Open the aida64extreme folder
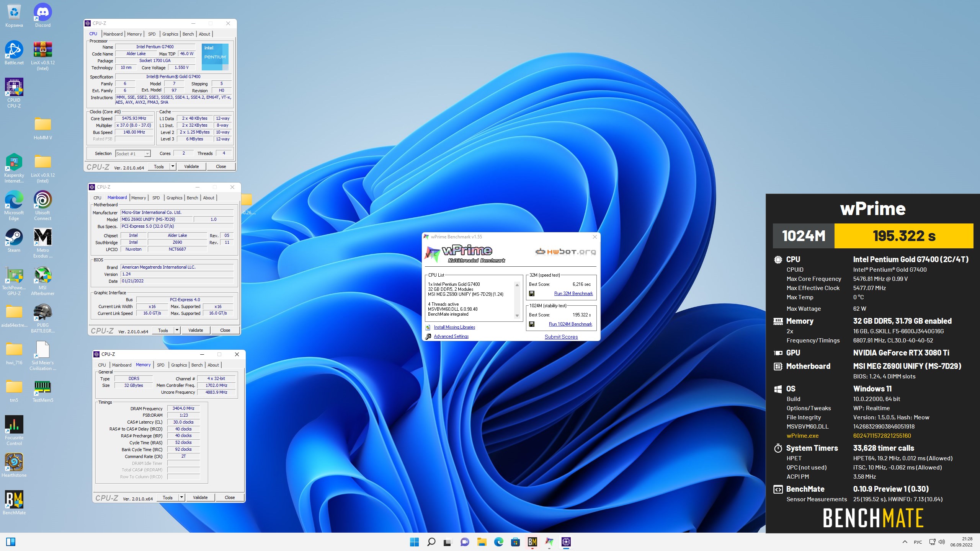This screenshot has width=980, height=551. click(x=14, y=316)
